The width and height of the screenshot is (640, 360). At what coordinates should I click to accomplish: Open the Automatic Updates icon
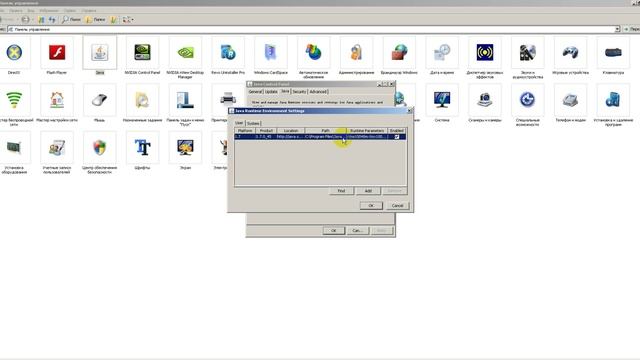click(x=313, y=52)
